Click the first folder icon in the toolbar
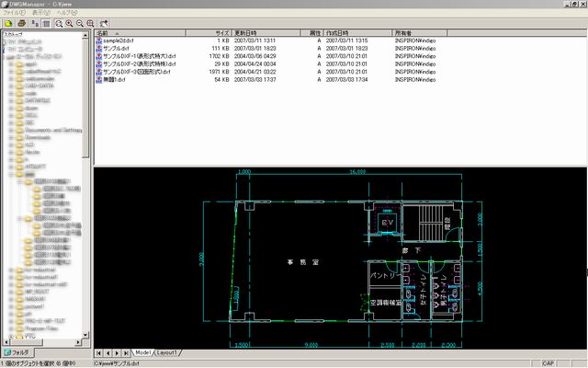This screenshot has height=368, width=588. click(7, 23)
